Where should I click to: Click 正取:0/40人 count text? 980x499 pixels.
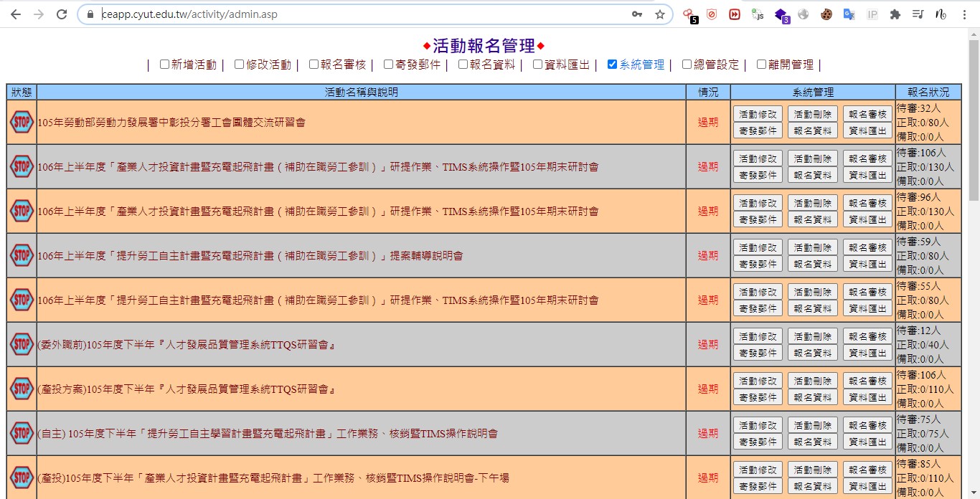tap(923, 345)
